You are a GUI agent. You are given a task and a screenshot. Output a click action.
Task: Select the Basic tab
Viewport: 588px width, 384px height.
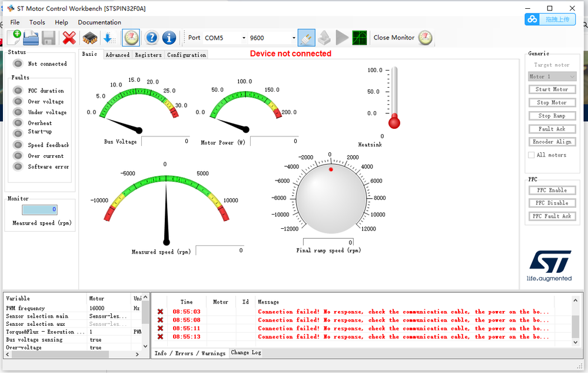click(x=90, y=54)
